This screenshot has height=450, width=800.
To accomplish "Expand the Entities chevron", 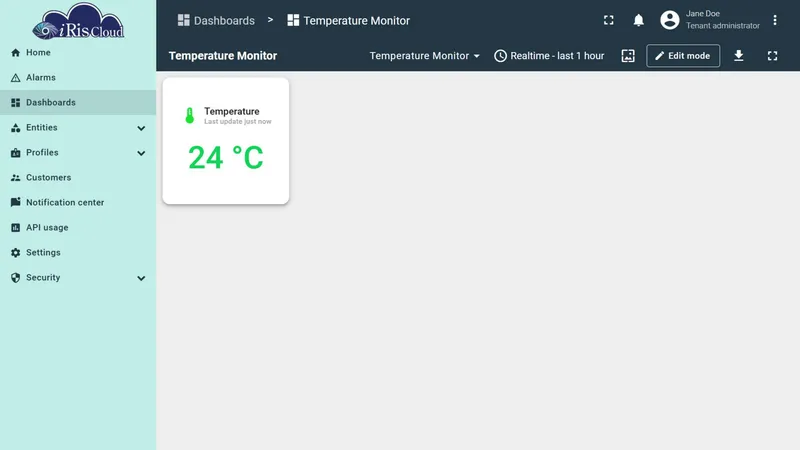I will (141, 128).
